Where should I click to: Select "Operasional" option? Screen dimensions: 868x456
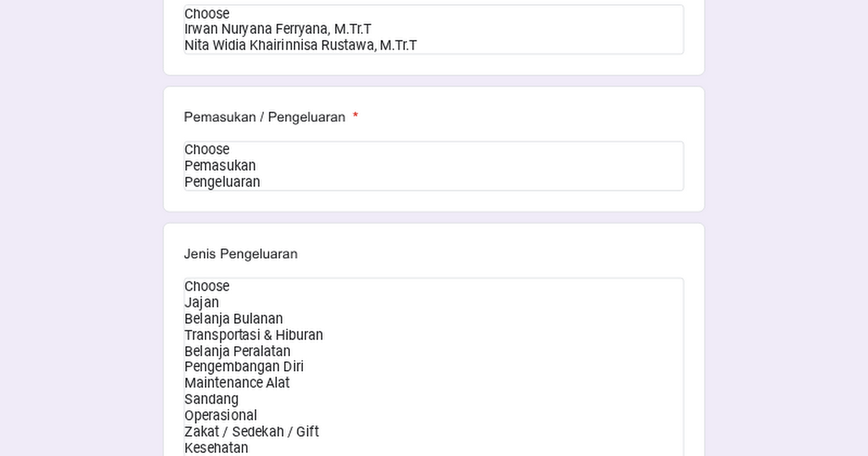tap(220, 415)
